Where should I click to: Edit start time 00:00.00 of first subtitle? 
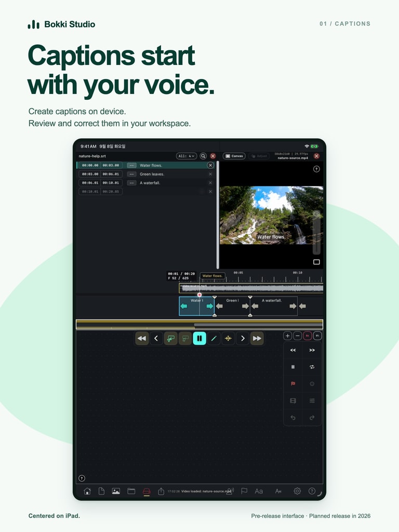point(90,165)
